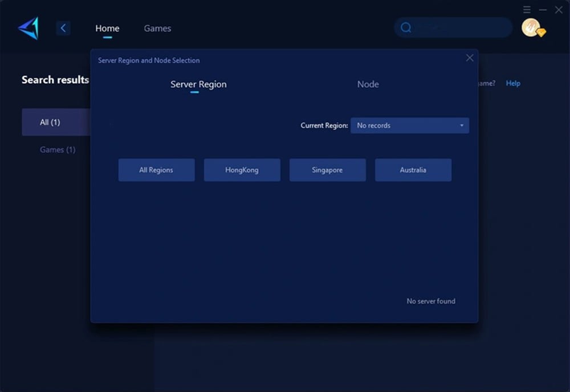
Task: Close the application window
Action: click(559, 10)
